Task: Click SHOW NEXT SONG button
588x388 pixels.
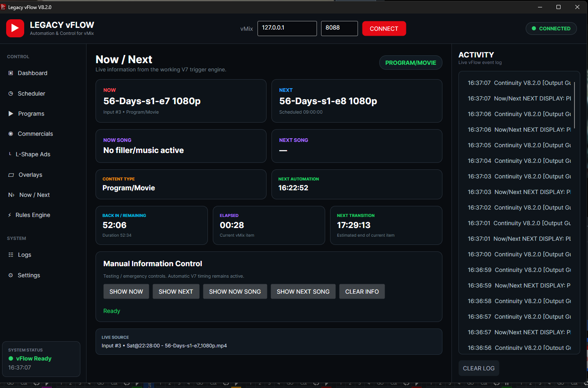Action: tap(303, 292)
